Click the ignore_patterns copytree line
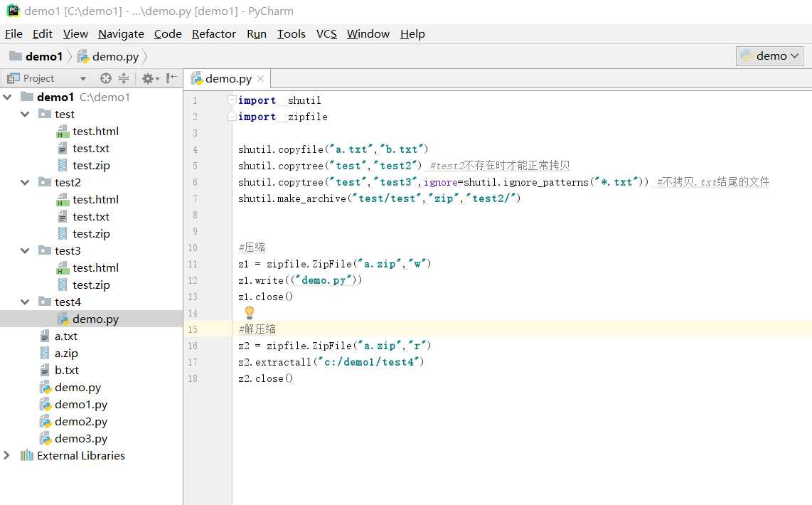Screen dimensions: 812x505 coord(503,182)
